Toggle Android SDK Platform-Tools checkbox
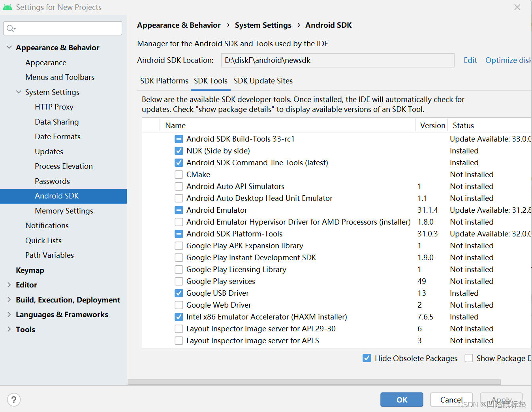 coord(179,234)
